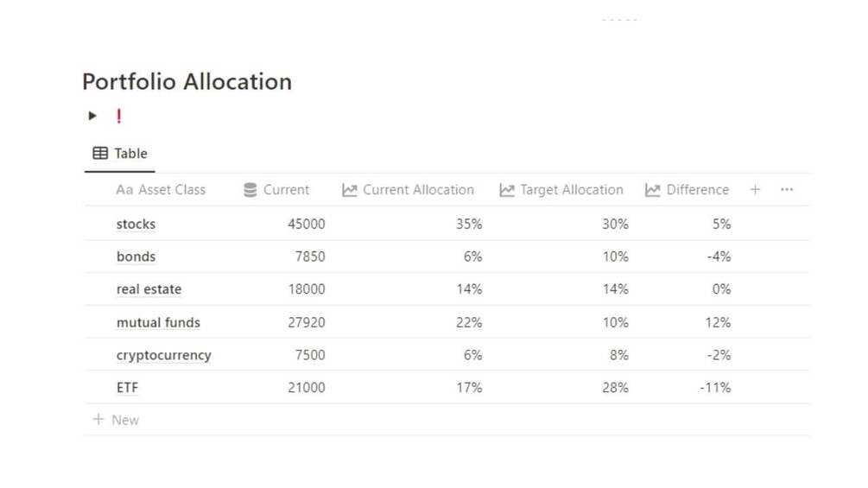Open the stocks row page
The width and height of the screenshot is (868, 488).
point(136,224)
